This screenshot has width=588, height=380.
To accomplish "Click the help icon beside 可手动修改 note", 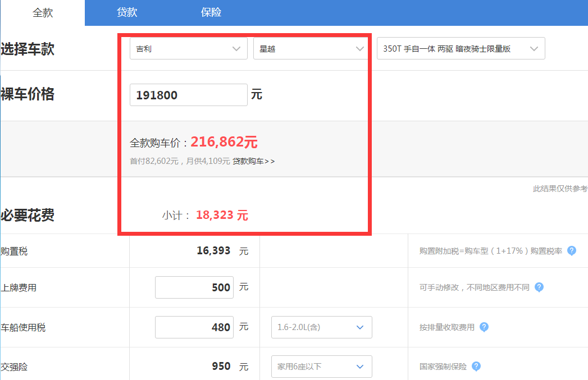I will pos(539,287).
